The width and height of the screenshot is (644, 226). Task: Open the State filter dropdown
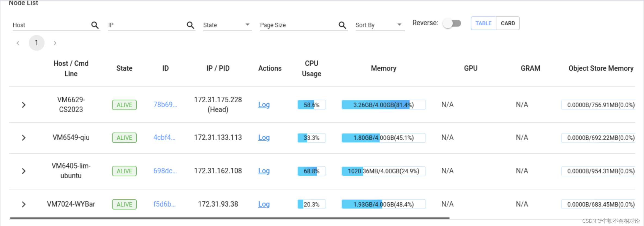pos(228,25)
